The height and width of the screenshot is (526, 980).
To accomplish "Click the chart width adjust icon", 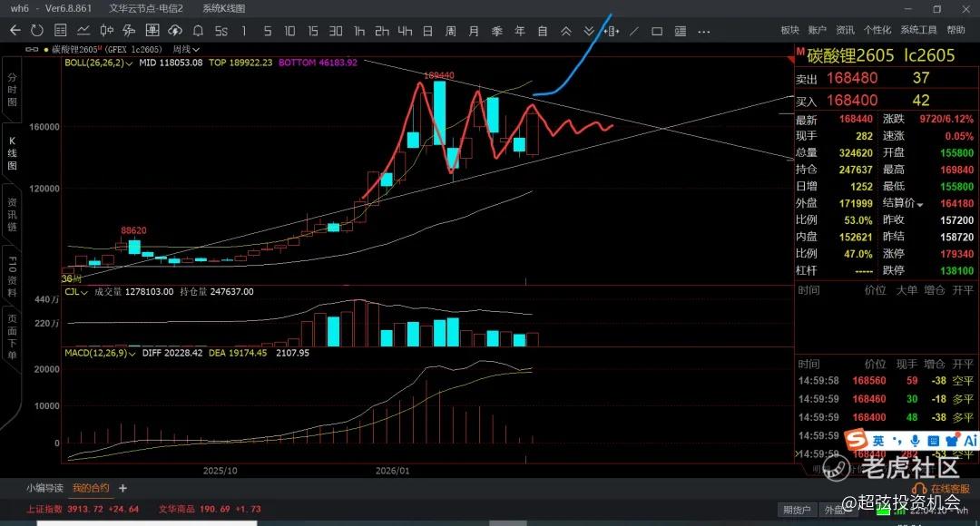I will [612, 31].
